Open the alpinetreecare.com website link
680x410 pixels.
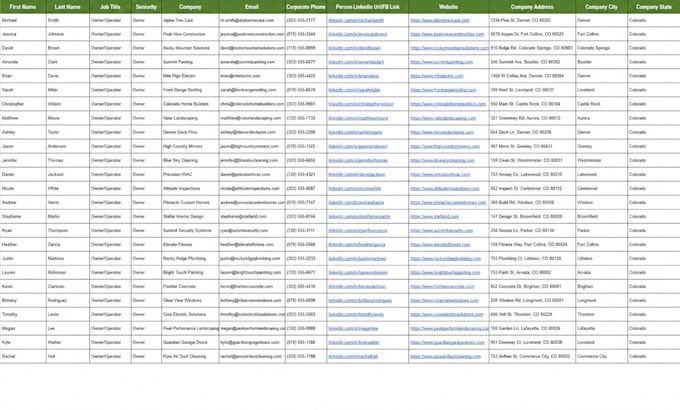[440, 20]
